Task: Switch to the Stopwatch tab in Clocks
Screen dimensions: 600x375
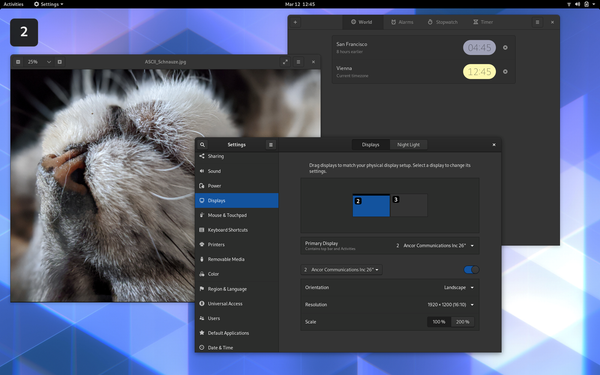Action: 442,22
